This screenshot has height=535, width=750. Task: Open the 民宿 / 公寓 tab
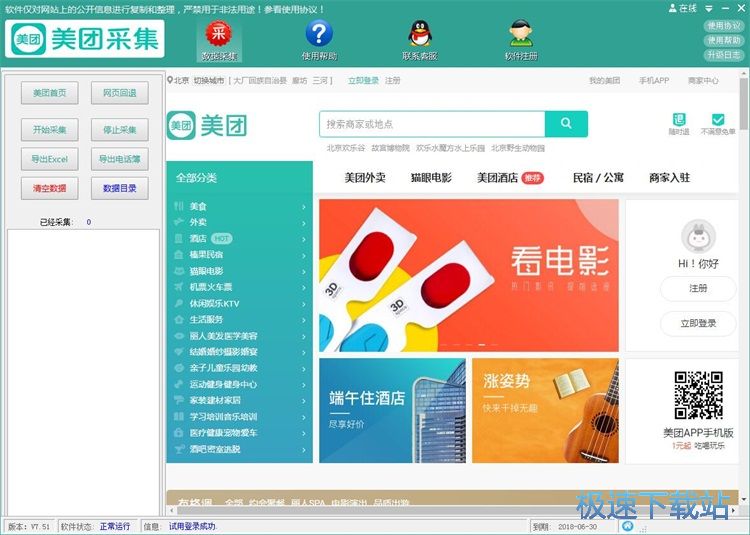(598, 178)
